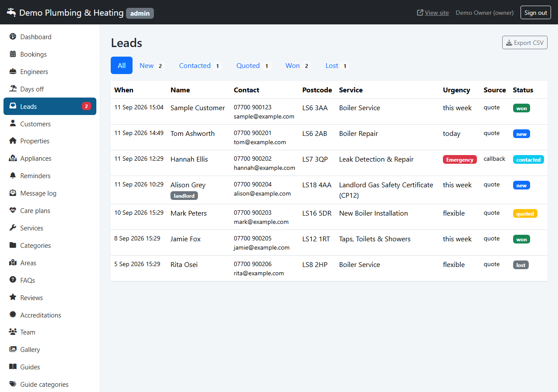The height and width of the screenshot is (392, 558).
Task: Click the Care plans heartbeat icon
Action: [13, 210]
